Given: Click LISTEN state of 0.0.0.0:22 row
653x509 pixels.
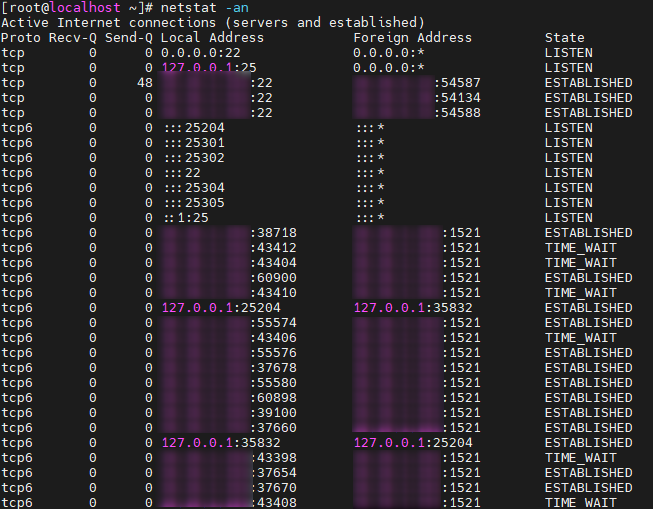Looking at the screenshot, I should (x=568, y=53).
